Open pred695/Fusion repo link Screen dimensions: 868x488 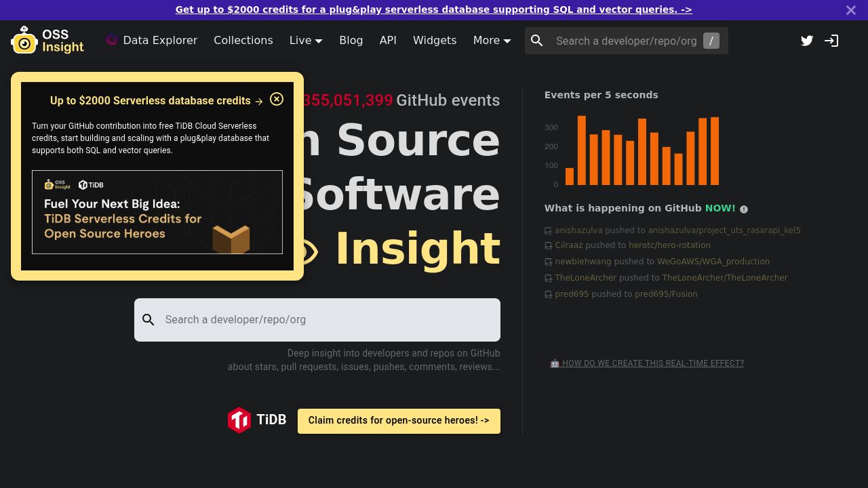666,294
